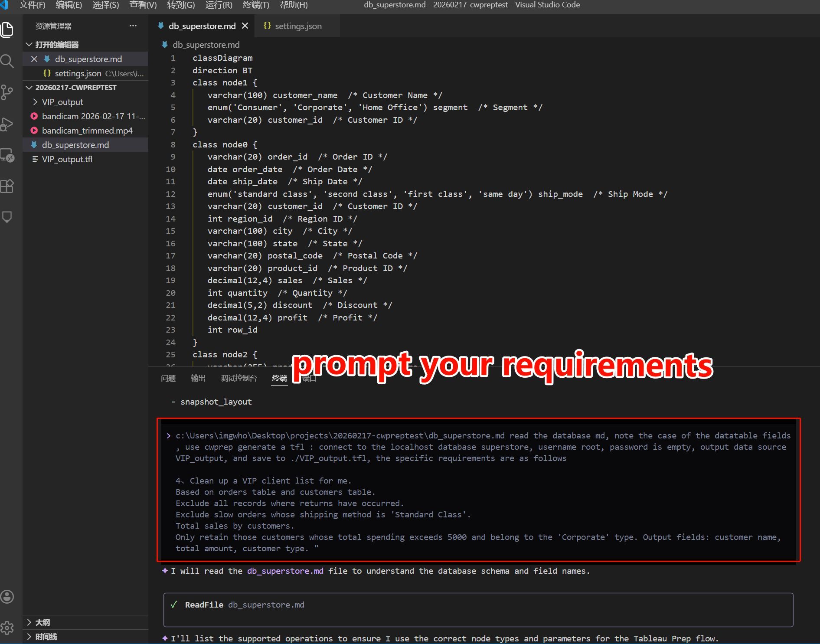Open Run and Debug view

(x=7, y=124)
